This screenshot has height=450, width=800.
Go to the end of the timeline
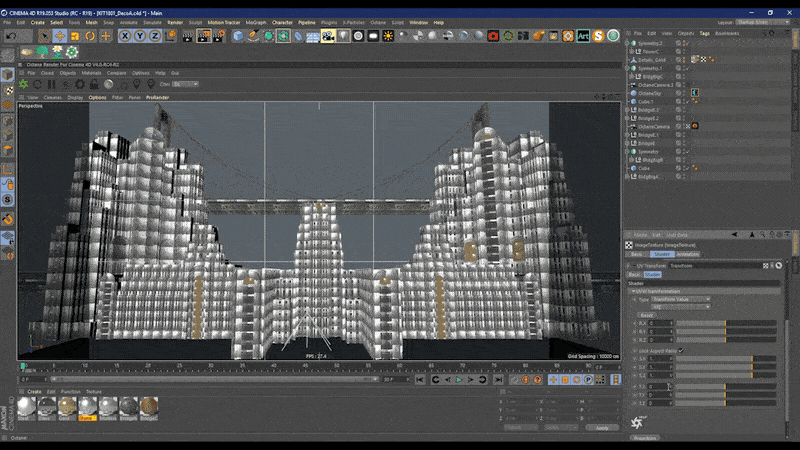[498, 380]
